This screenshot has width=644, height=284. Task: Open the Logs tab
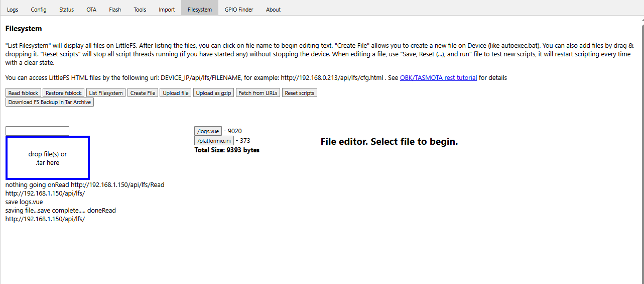pos(13,10)
